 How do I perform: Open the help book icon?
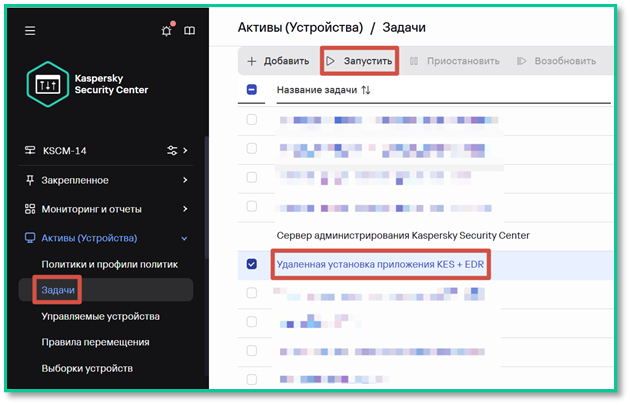(x=189, y=31)
